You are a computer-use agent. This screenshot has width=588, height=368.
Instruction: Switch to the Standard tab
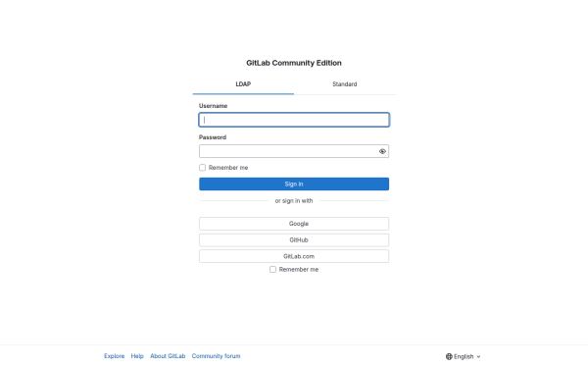[345, 84]
